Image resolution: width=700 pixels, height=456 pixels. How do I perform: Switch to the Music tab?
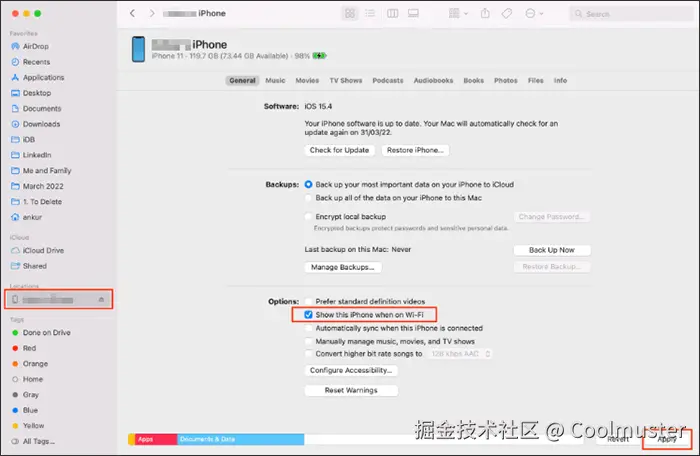pos(275,81)
